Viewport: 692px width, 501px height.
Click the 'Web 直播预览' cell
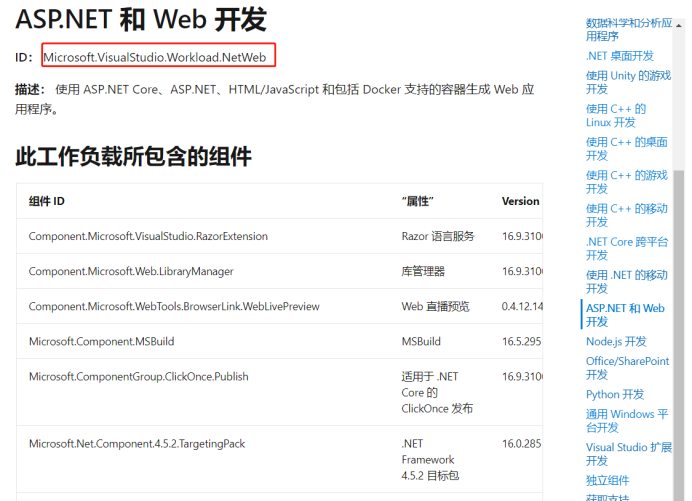(x=436, y=306)
